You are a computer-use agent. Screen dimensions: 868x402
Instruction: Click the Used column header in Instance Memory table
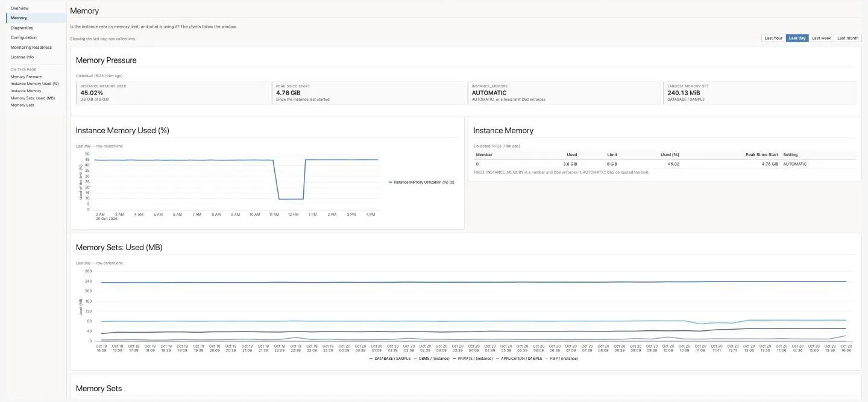pyautogui.click(x=571, y=155)
